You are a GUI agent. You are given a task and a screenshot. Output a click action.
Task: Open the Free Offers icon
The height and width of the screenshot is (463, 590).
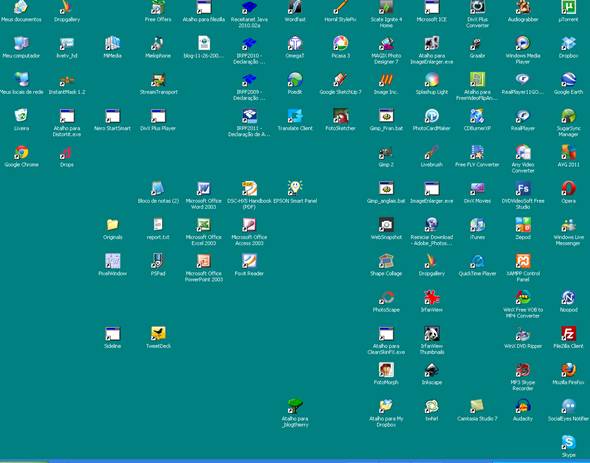click(158, 7)
